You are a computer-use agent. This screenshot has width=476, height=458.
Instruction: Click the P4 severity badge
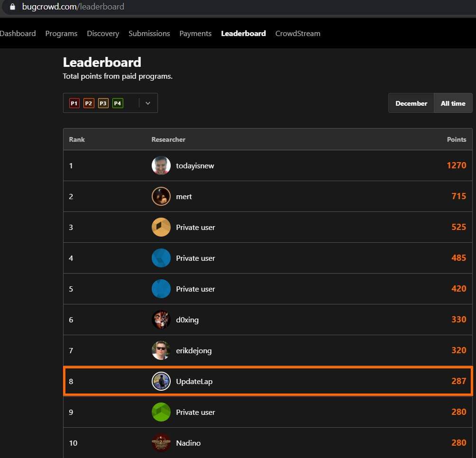[x=118, y=103]
